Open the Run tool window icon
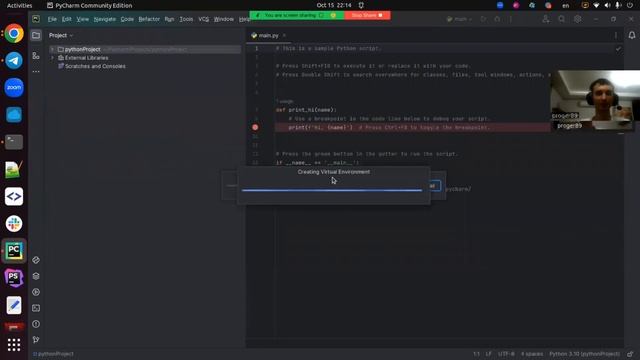This screenshot has width=640, height=360. pyautogui.click(x=36, y=292)
